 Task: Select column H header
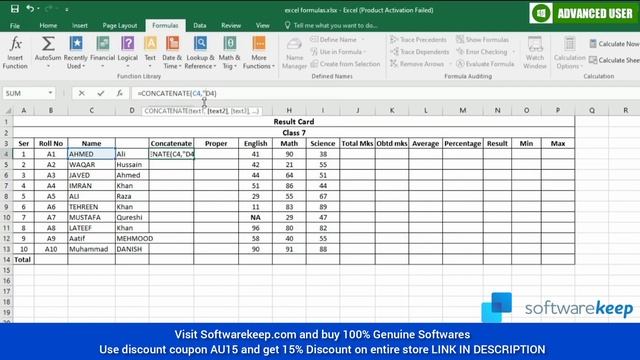coord(289,110)
